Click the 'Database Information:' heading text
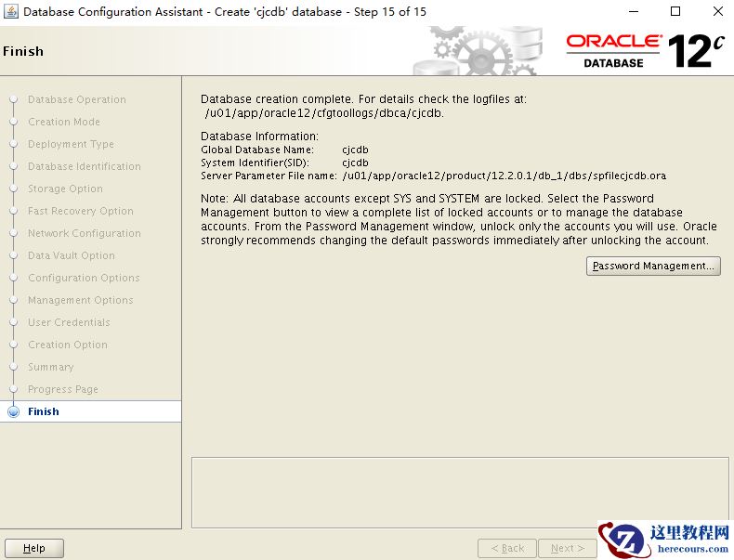Viewport: 734px width, 560px height. pyautogui.click(x=259, y=137)
